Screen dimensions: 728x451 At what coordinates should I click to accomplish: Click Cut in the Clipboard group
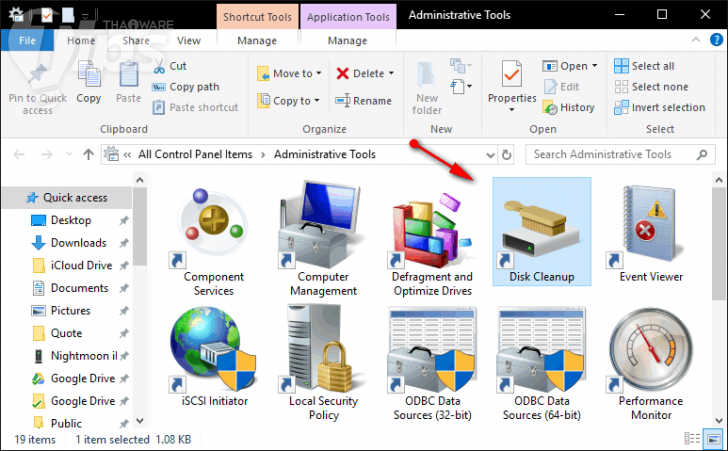pos(170,66)
